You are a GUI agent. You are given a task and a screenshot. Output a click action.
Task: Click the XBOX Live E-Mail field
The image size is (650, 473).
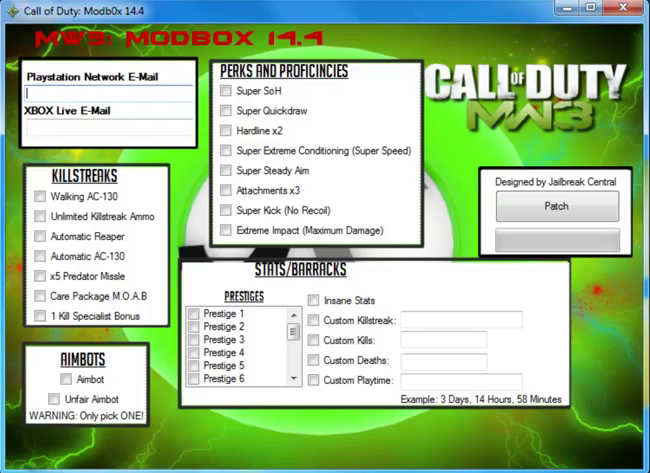pos(110,128)
